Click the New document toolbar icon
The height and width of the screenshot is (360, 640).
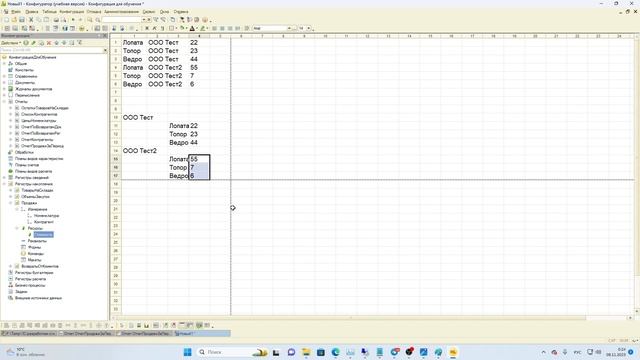pyautogui.click(x=6, y=20)
